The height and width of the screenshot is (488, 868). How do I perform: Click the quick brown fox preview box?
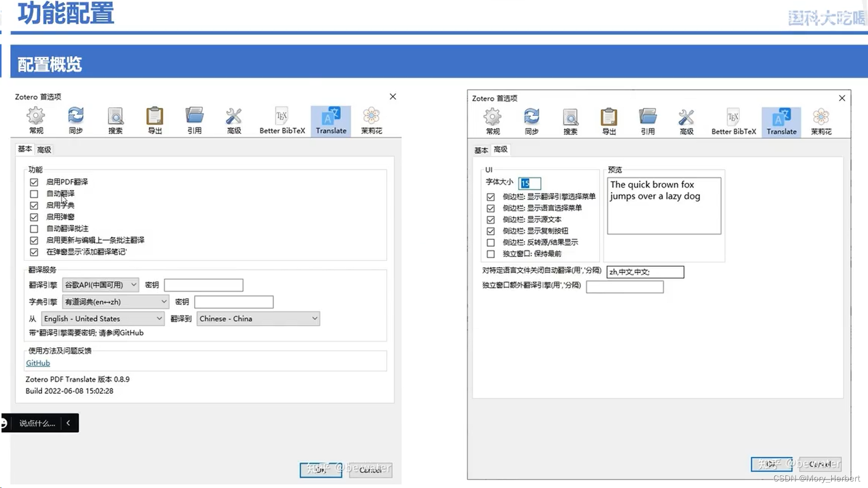click(x=664, y=205)
